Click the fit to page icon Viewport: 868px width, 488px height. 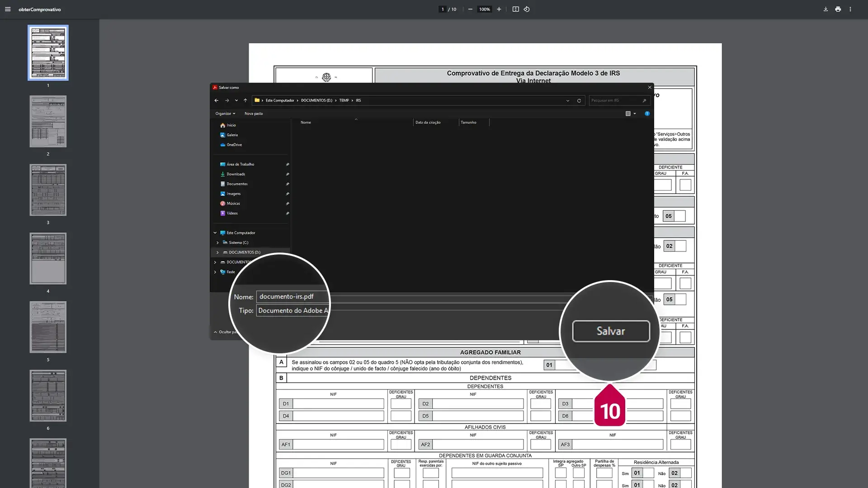pos(515,9)
